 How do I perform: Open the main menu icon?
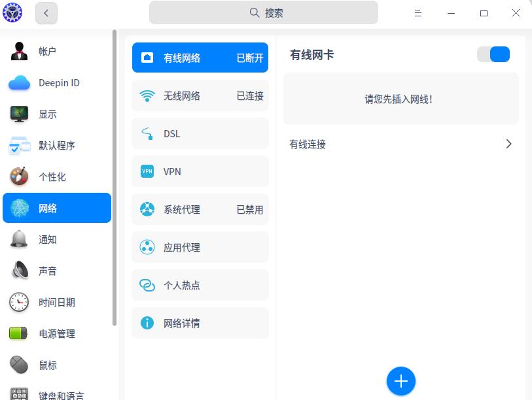[x=418, y=13]
